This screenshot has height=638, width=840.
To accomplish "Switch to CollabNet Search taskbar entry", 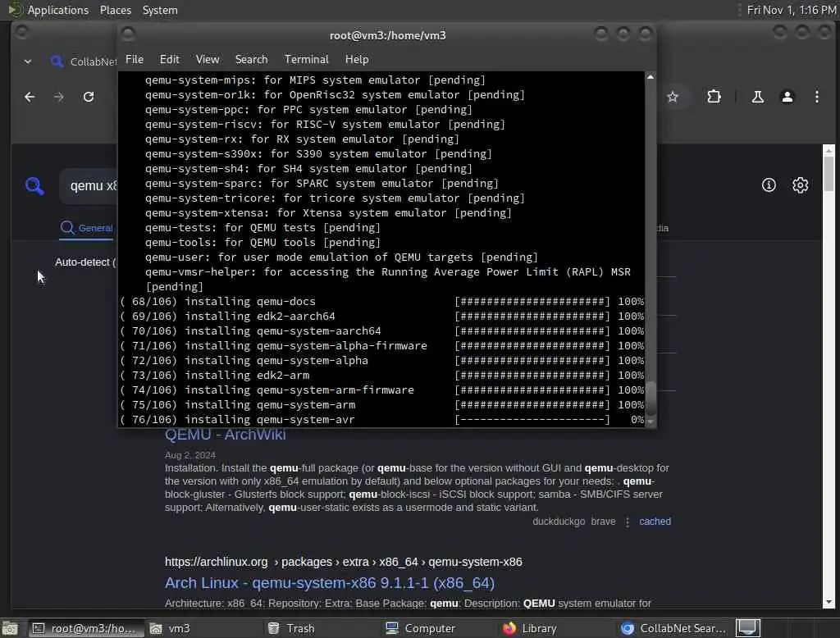I will click(674, 628).
